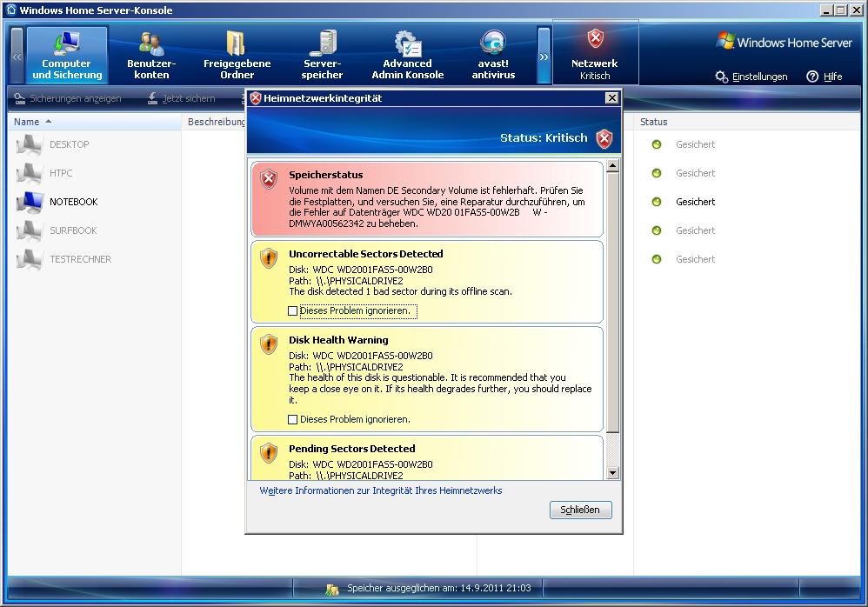Click red error shield beside Speicherstatus
Viewport: 868px width, 607px height.
click(269, 179)
